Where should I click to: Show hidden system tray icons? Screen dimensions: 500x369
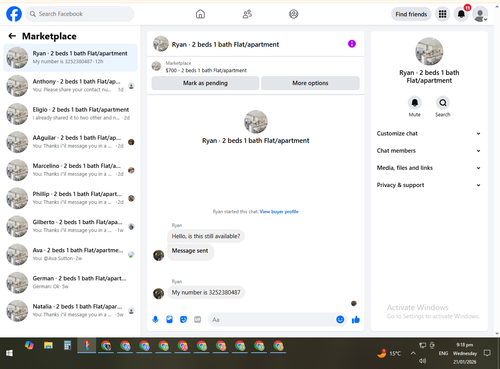[x=413, y=353]
